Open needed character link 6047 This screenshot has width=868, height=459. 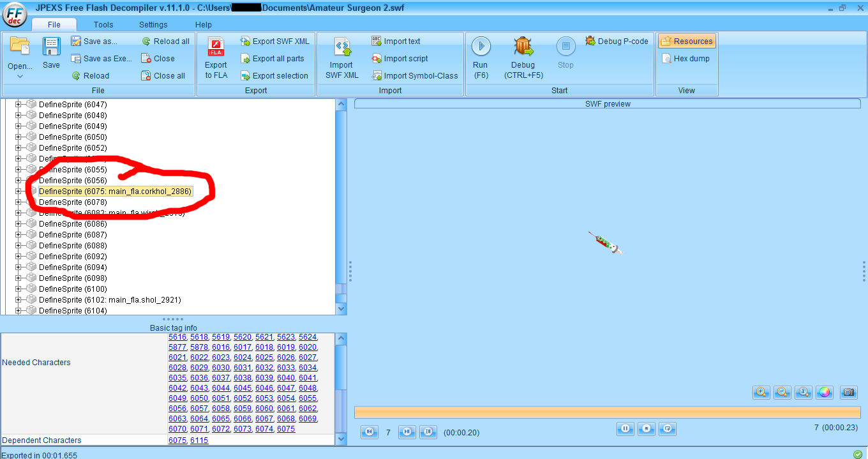tap(286, 388)
